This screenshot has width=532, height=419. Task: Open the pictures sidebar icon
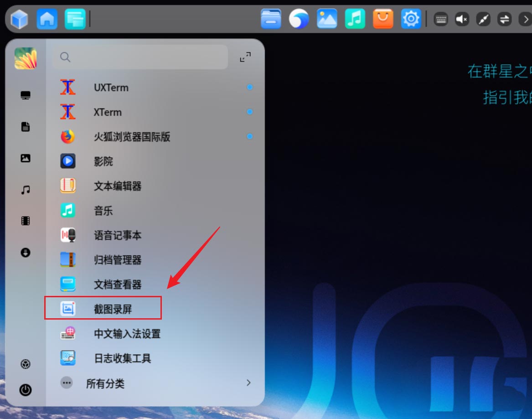pyautogui.click(x=26, y=158)
